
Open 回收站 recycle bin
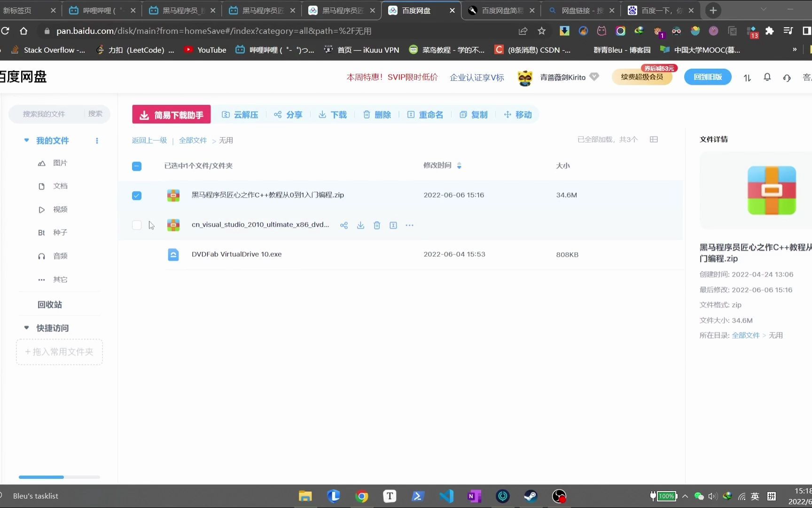pos(50,304)
